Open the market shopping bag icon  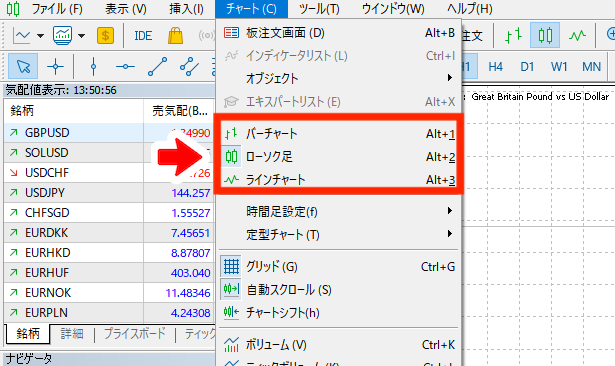click(175, 36)
